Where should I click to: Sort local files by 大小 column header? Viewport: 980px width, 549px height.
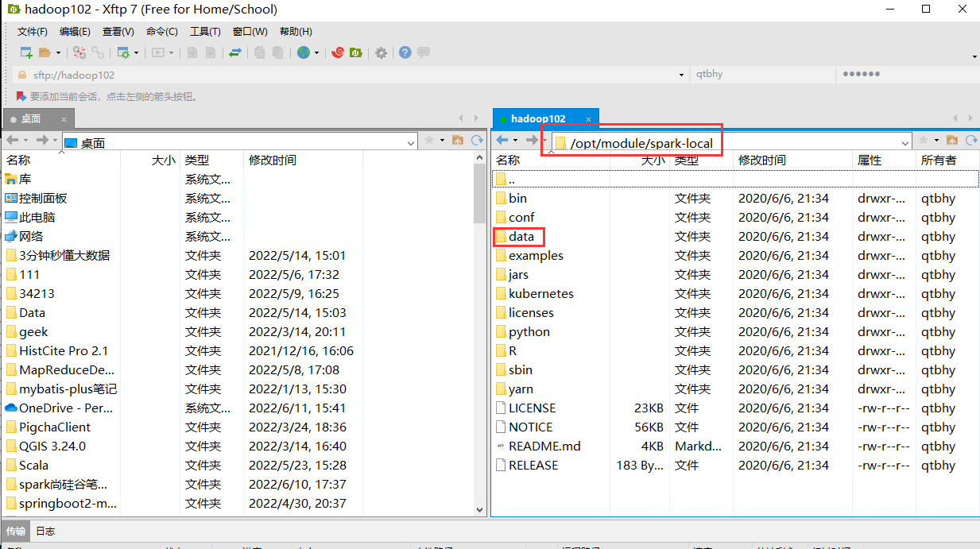click(x=150, y=160)
